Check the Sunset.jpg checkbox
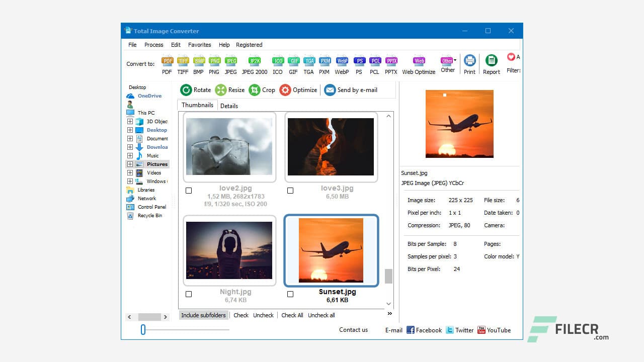The width and height of the screenshot is (644, 362). coord(290,294)
